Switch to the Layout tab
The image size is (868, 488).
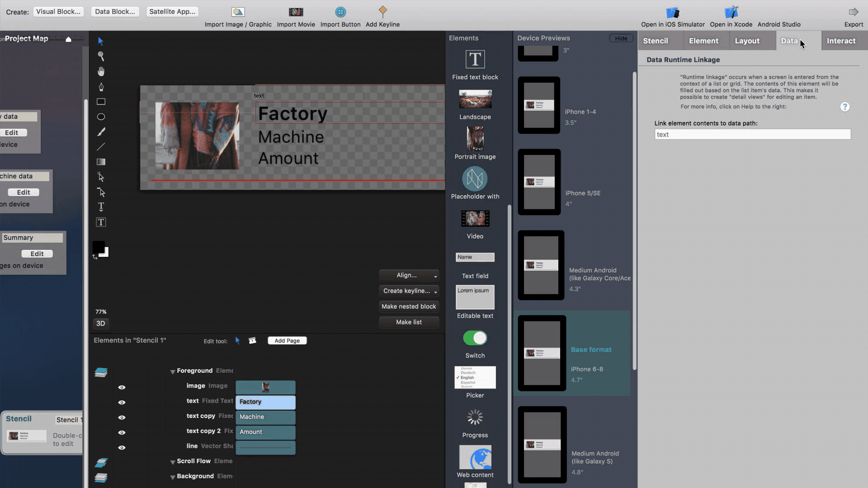coord(747,41)
